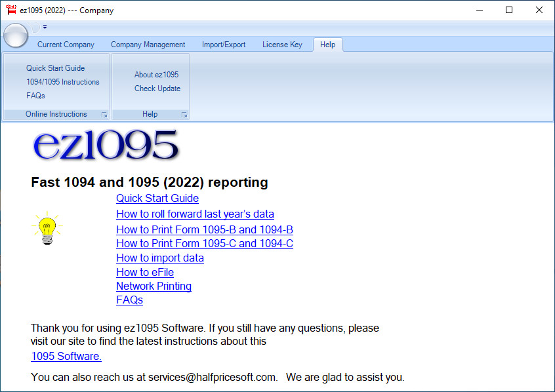
Task: Visit the 1095 Software link
Action: [66, 356]
